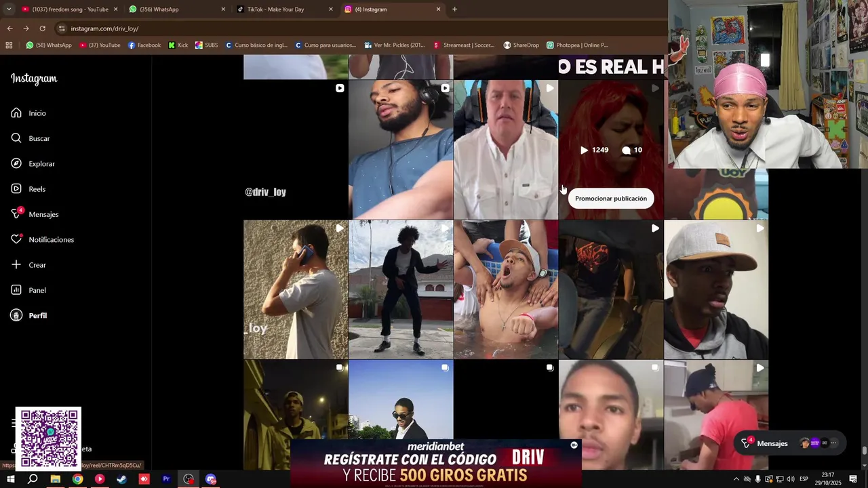868x488 pixels.
Task: Switch to the freedom song YouTube tab
Action: 70,9
